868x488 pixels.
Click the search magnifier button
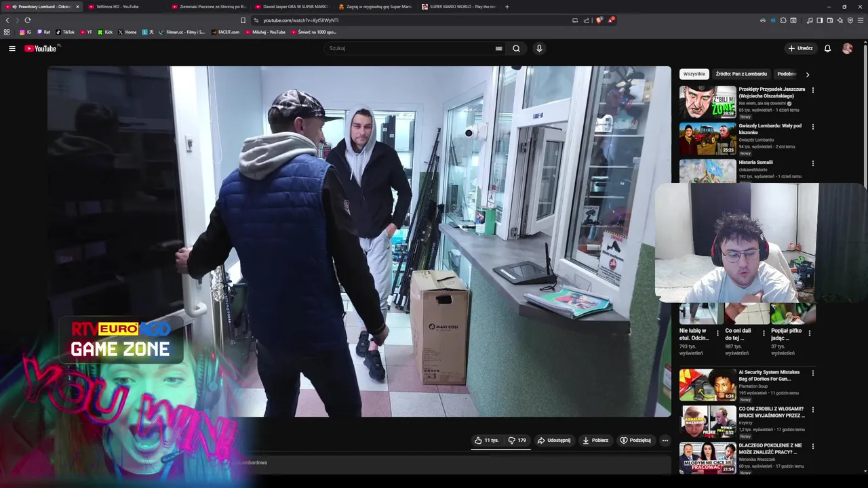516,48
